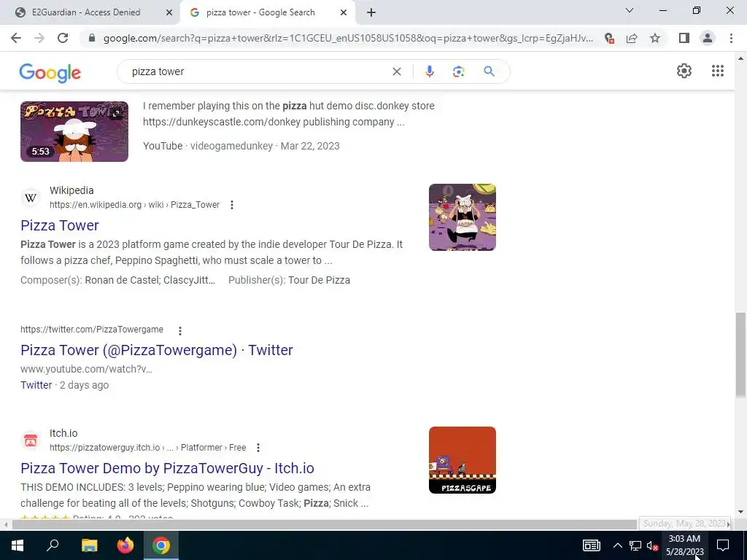Image resolution: width=747 pixels, height=560 pixels.
Task: Open the blocked-content indicator in the address bar
Action: coord(609,38)
